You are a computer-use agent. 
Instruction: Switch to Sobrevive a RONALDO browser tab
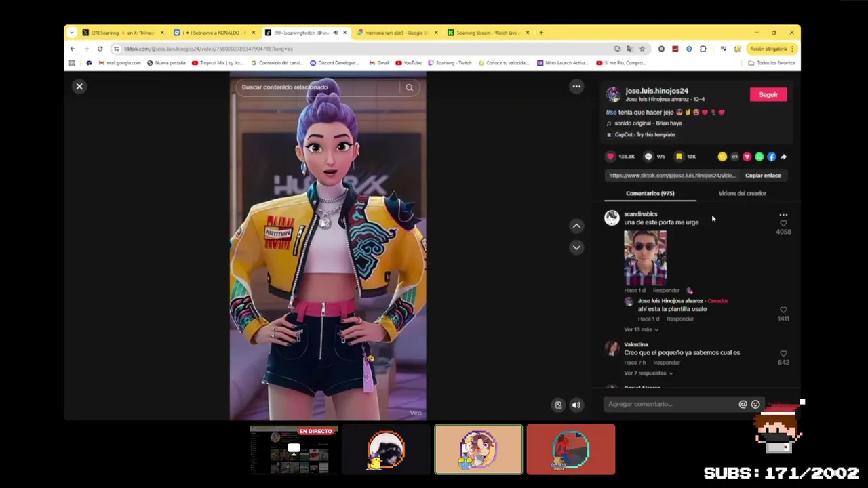(215, 33)
